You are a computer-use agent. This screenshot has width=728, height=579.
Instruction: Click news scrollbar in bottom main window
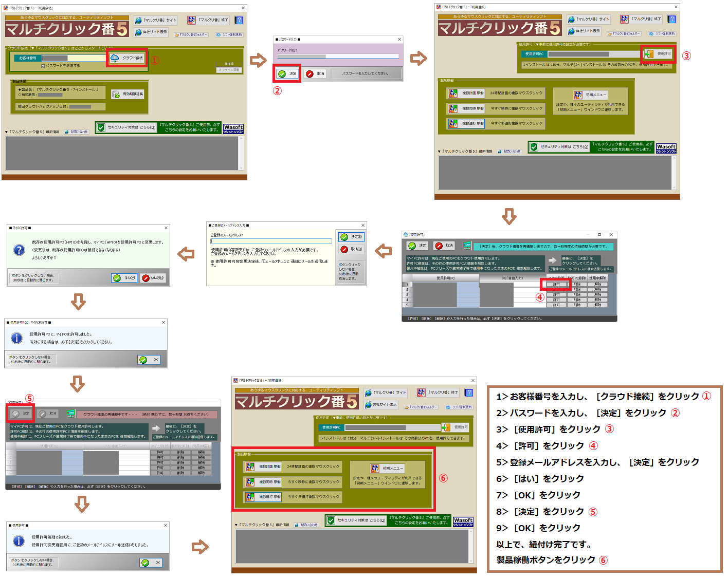[x=471, y=546]
